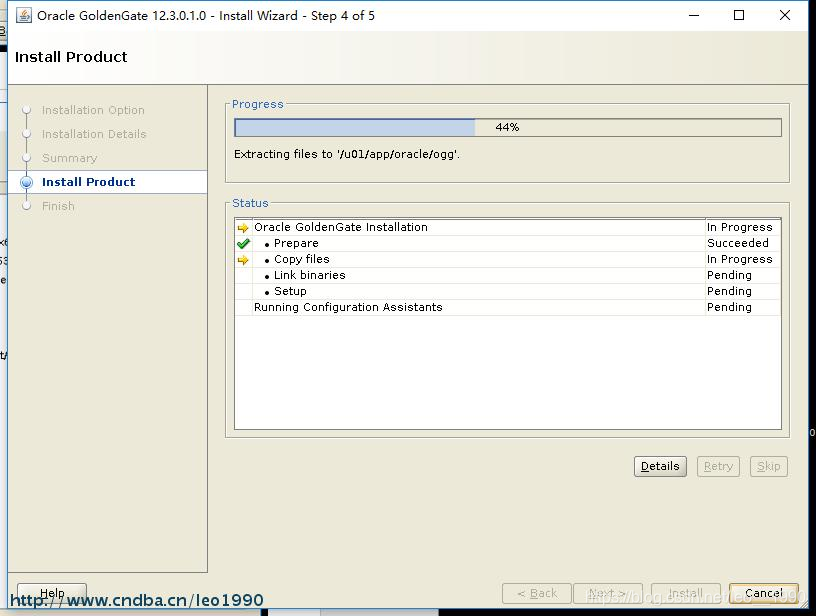816x616 pixels.
Task: Maximize the Install Wizard window
Action: (x=738, y=16)
